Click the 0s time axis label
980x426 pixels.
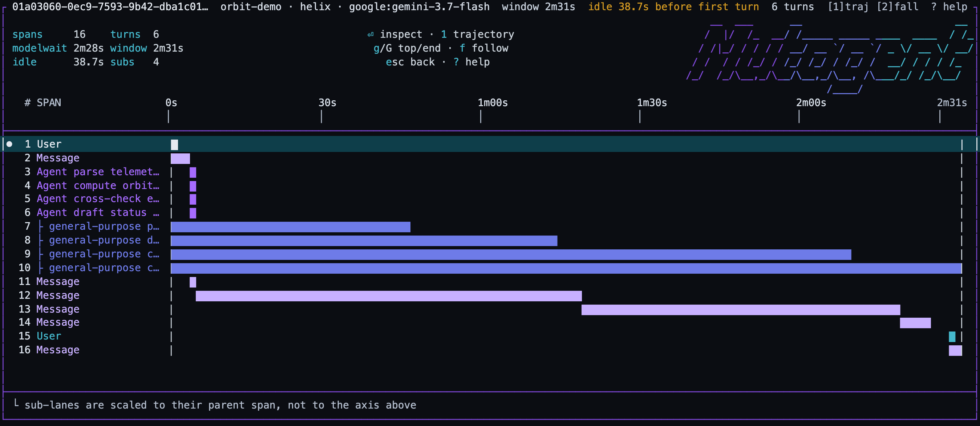point(171,103)
